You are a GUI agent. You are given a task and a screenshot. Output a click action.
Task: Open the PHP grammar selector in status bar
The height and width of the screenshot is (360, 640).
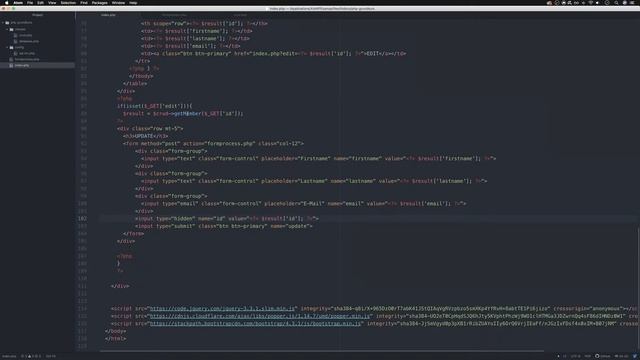[x=588, y=356]
